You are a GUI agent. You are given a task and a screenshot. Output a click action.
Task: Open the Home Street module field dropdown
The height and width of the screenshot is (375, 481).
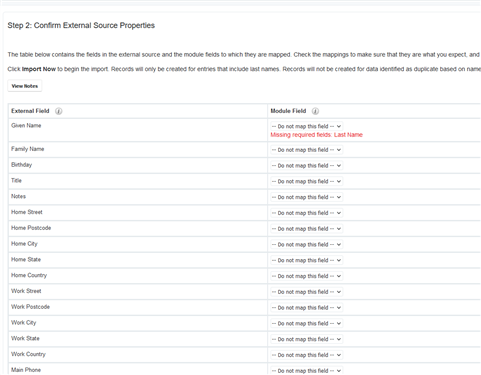coord(306,213)
